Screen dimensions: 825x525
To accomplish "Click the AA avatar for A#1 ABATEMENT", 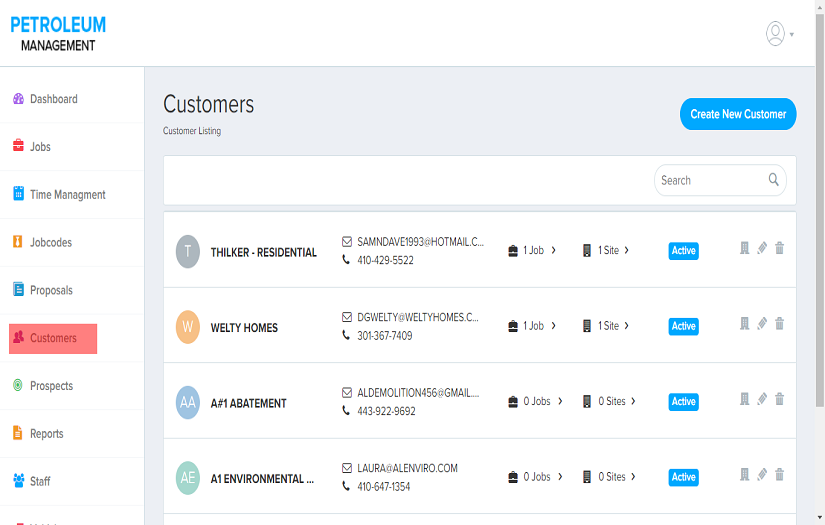I will [x=188, y=402].
